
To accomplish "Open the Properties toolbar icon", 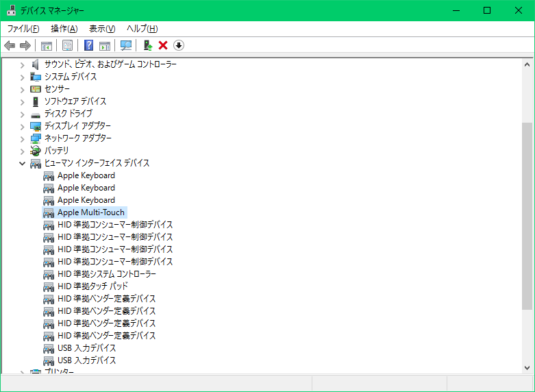I will click(68, 45).
